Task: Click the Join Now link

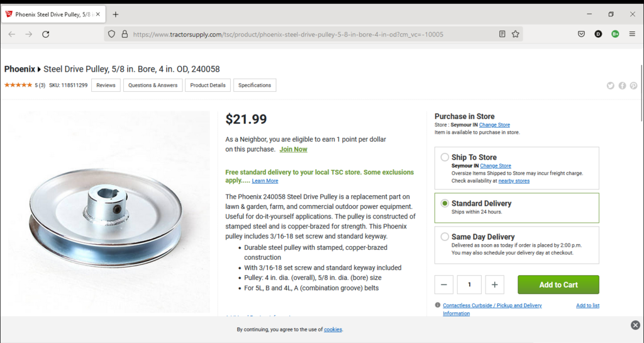Action: click(294, 149)
